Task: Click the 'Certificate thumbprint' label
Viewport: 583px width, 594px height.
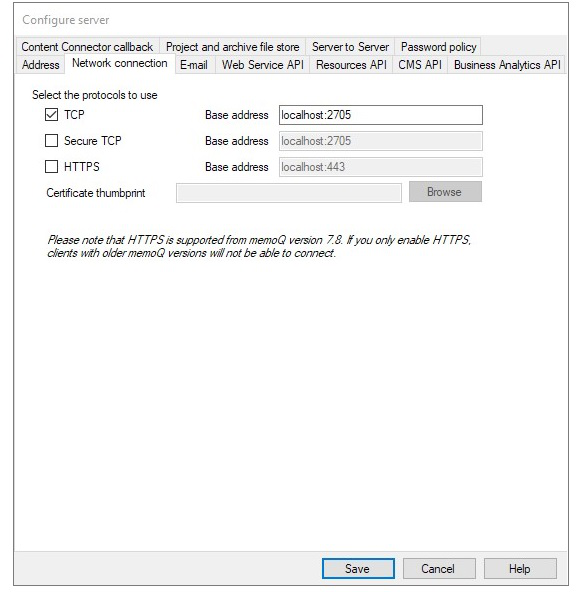Action: 96,193
